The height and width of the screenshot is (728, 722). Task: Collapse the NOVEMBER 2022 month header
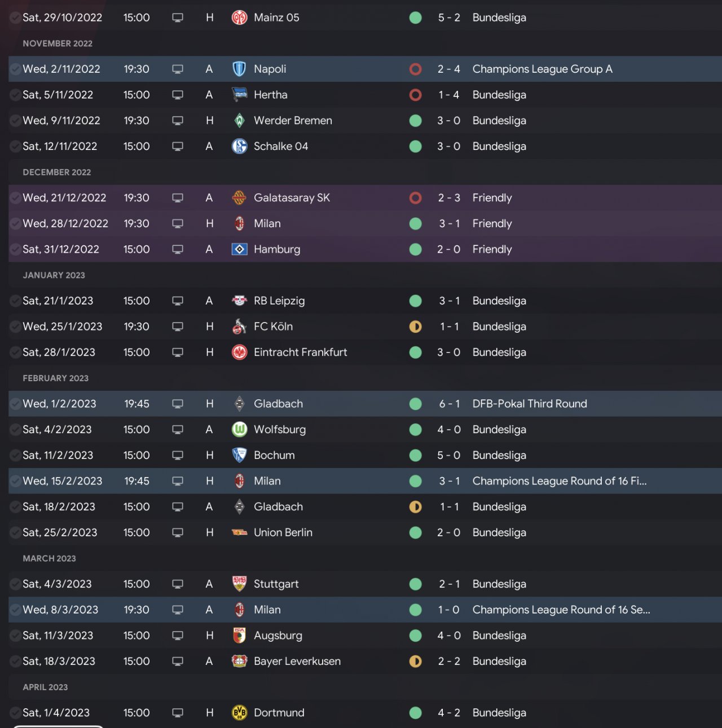(58, 43)
